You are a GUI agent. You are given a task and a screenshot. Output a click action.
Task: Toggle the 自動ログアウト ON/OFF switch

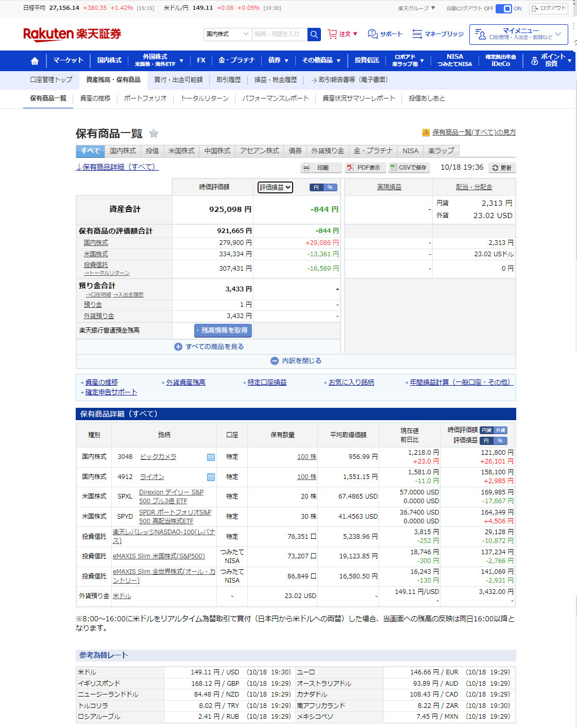point(507,8)
